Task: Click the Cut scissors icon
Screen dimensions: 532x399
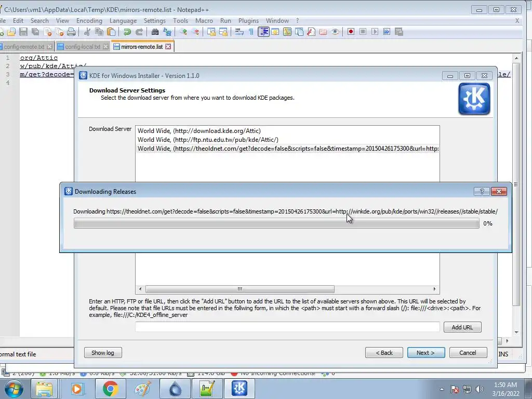Action: click(x=87, y=32)
